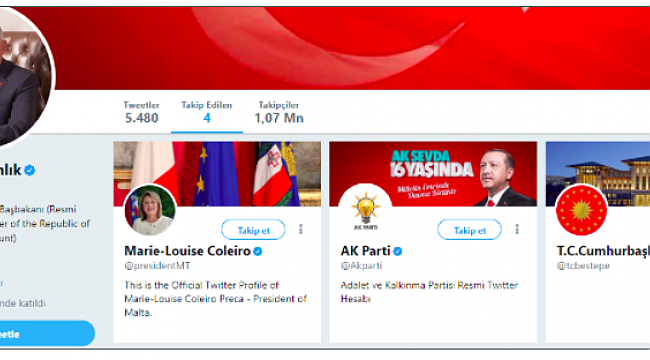The width and height of the screenshot is (650, 360).
Task: Open AK Parti lightbulb logo avatar
Action: pyautogui.click(x=365, y=209)
